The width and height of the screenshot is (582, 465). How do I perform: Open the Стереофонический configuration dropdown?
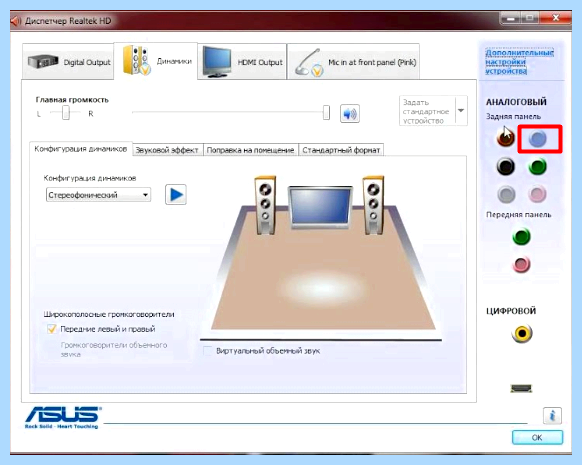click(x=98, y=195)
